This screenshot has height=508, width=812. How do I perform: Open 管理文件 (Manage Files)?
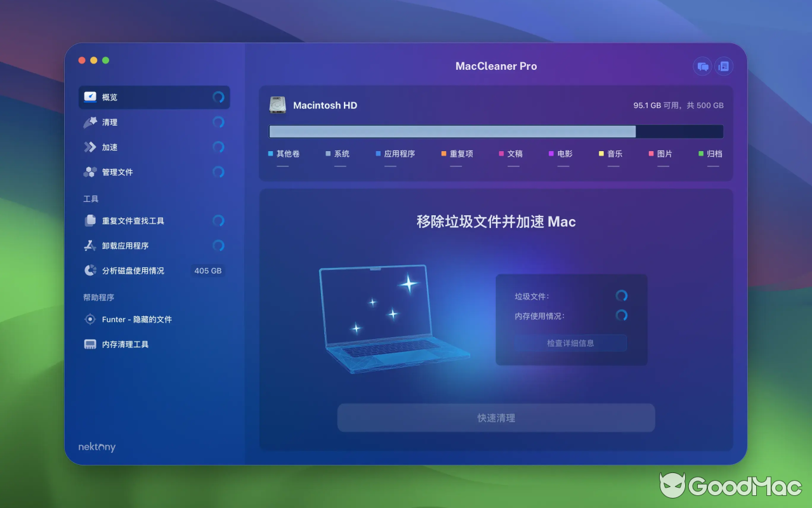pyautogui.click(x=119, y=171)
